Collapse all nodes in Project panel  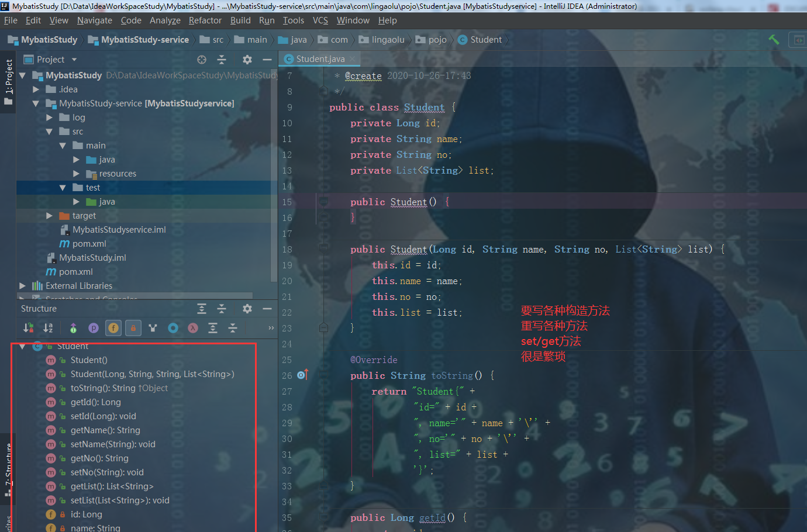(222, 60)
